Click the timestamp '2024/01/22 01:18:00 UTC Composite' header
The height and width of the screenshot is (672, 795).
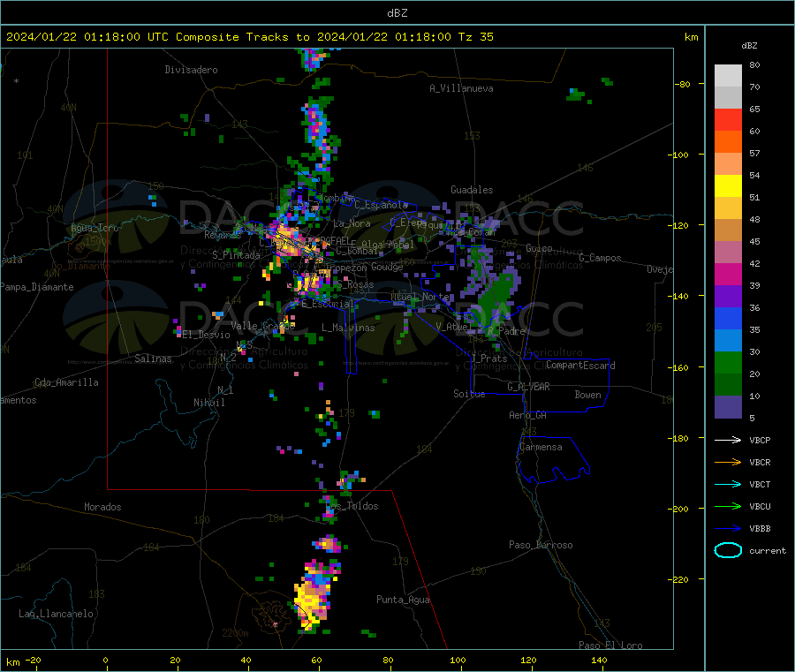(122, 37)
